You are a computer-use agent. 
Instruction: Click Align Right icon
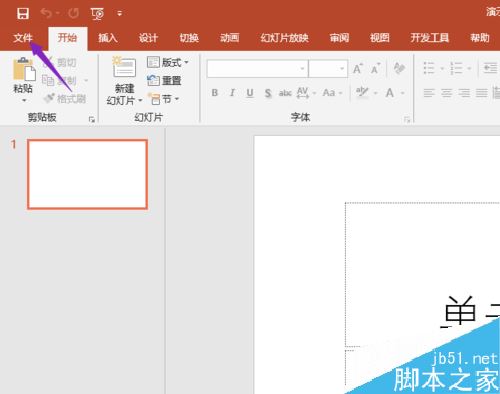click(x=464, y=93)
